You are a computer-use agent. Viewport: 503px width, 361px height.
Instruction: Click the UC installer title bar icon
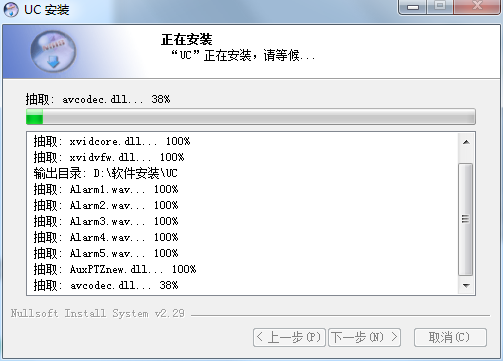11,9
